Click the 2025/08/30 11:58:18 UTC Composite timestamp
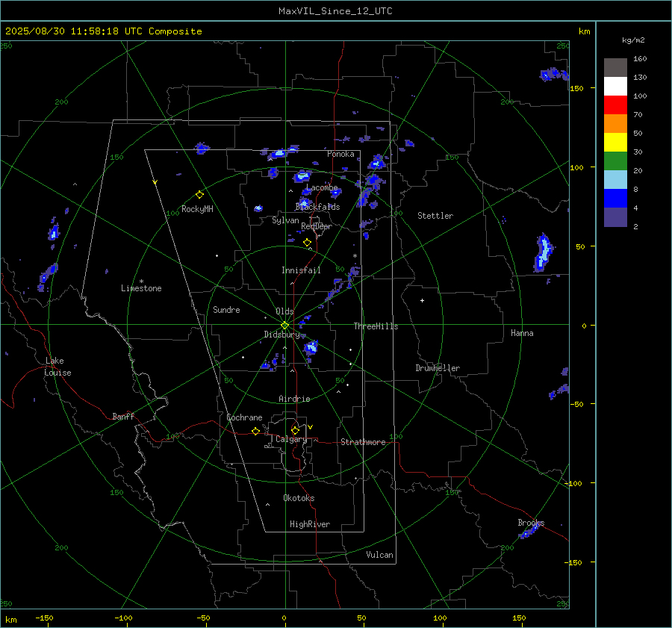The height and width of the screenshot is (628, 672). click(104, 31)
